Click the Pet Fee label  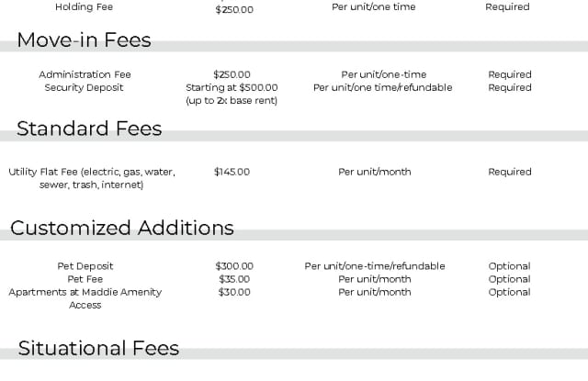click(85, 279)
